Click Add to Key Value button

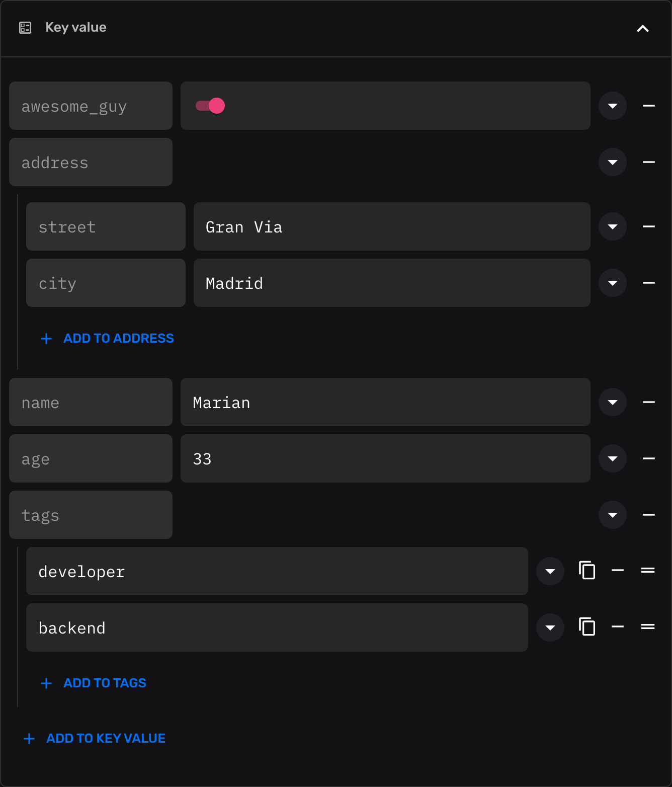[x=95, y=738]
